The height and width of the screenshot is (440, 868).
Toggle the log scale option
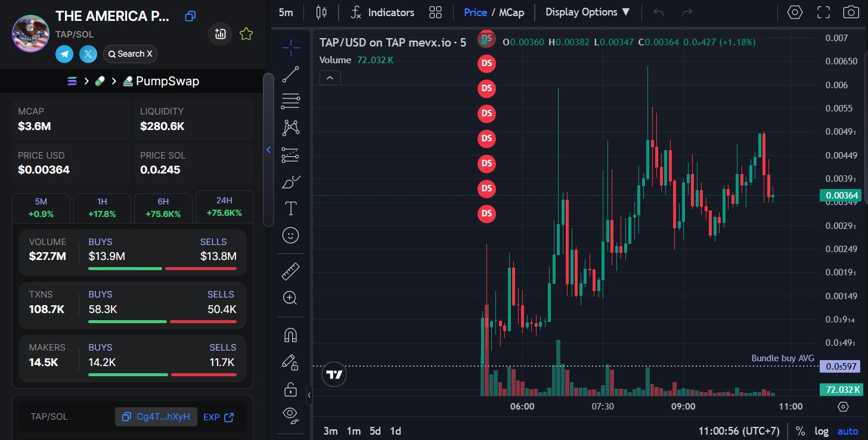[821, 431]
